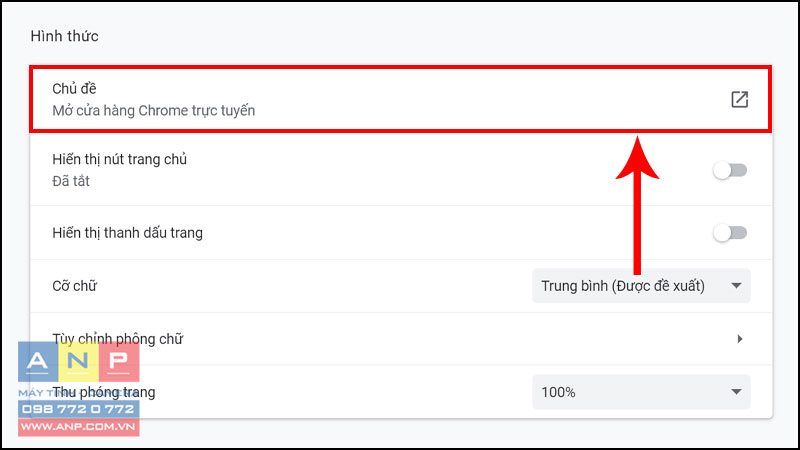Click the 'Hình thức' section heading
Screen dimensions: 800x450
coord(64,36)
